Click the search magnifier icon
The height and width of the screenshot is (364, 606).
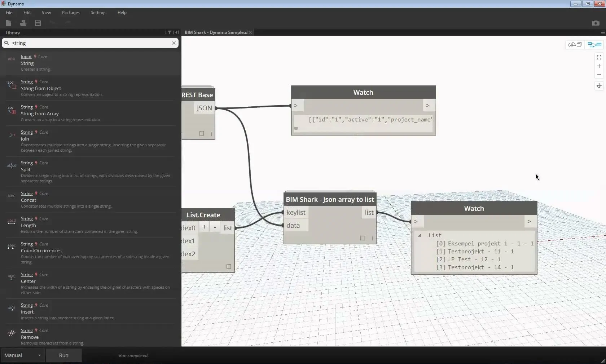pyautogui.click(x=6, y=43)
